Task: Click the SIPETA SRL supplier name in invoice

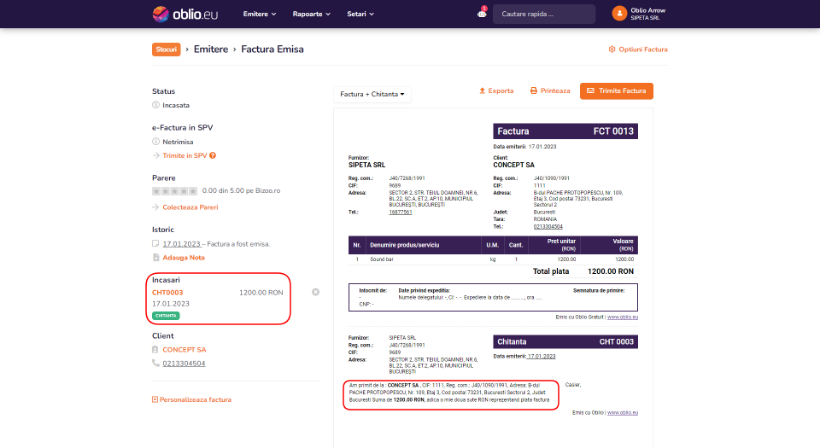Action: tap(367, 165)
